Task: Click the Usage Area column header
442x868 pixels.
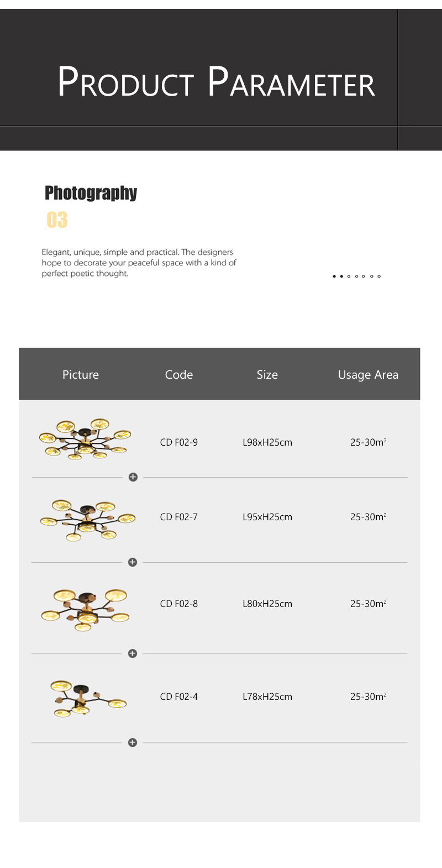Action: coord(368,375)
